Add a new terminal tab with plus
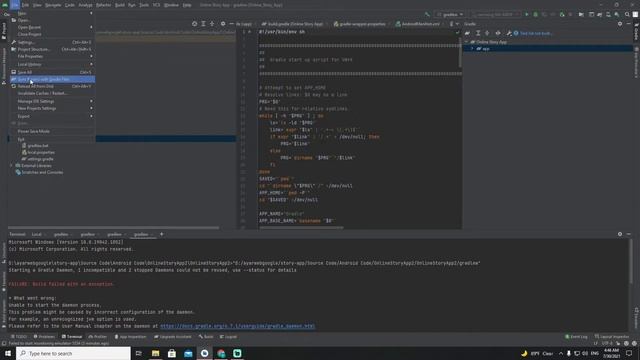 162,234
